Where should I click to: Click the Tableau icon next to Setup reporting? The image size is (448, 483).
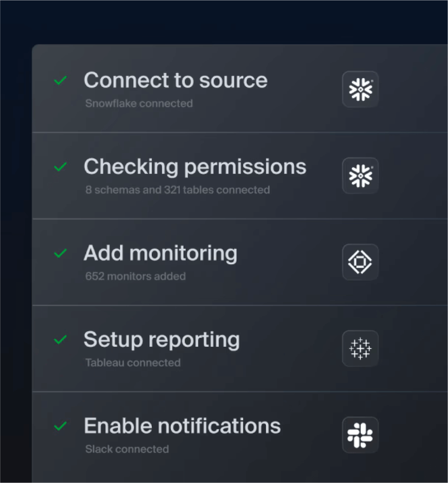point(360,349)
